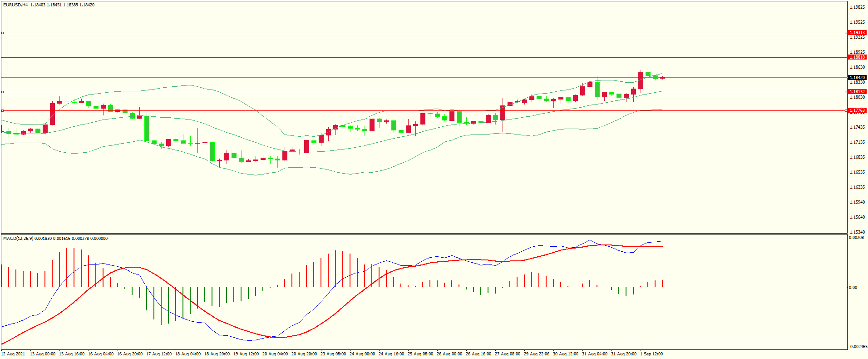Image resolution: width=868 pixels, height=359 pixels.
Task: Click the right-edge marker of the 1.19313 line
Action: 846,33
